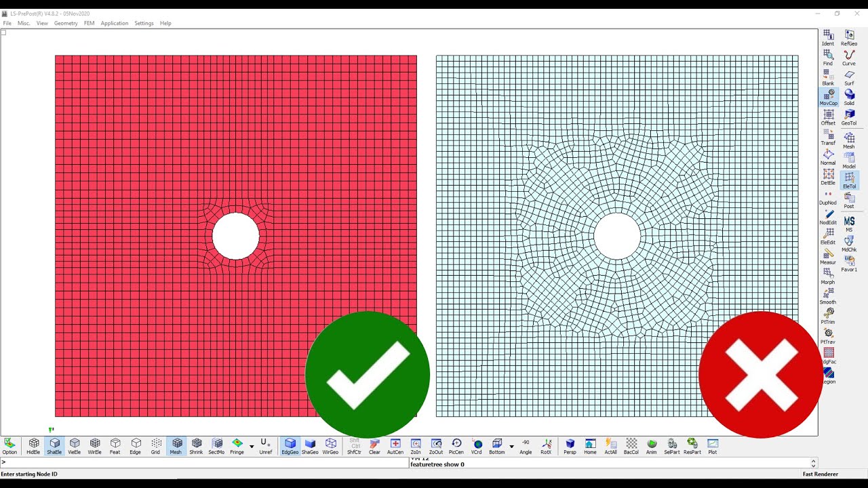This screenshot has height=488, width=868.
Task: Toggle Shrink element display
Action: pos(197,446)
